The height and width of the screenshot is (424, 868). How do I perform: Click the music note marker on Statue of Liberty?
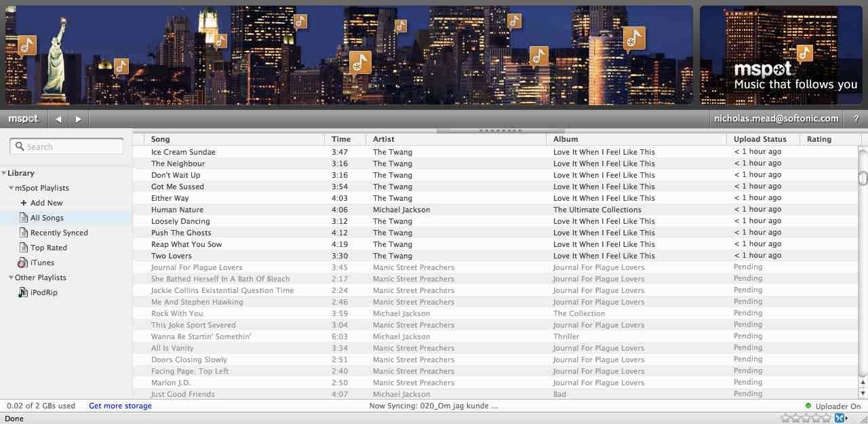pyautogui.click(x=26, y=46)
